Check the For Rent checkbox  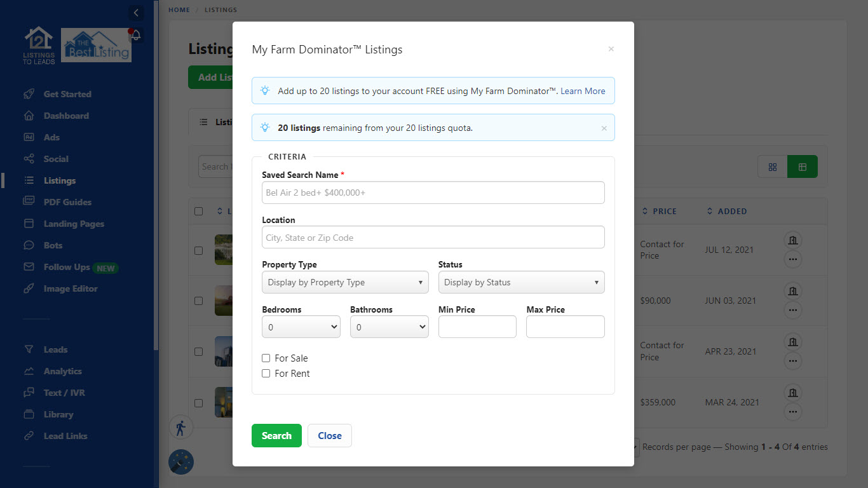pyautogui.click(x=266, y=374)
